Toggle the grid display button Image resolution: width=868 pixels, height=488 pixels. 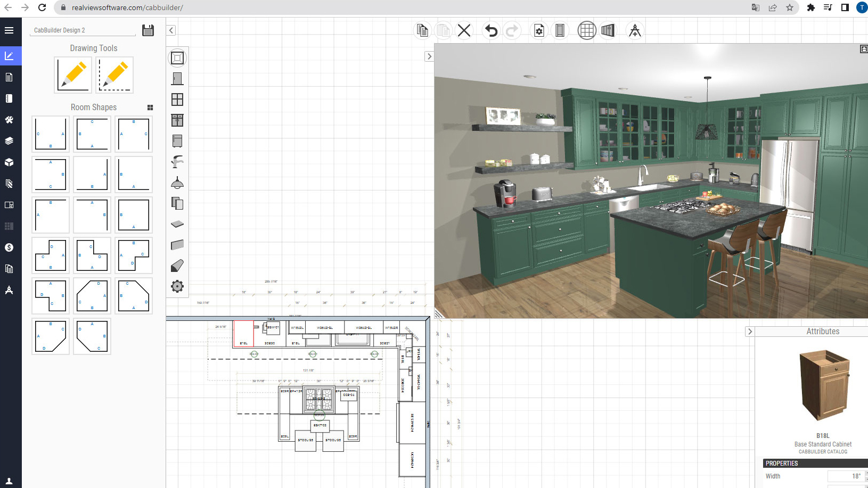click(587, 31)
